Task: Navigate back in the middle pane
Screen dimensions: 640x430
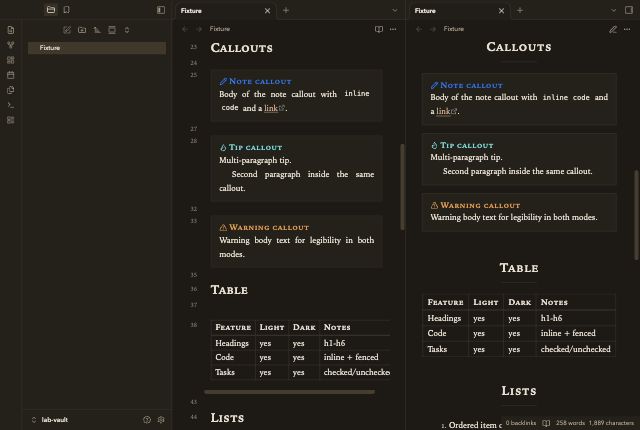Action: [185, 29]
